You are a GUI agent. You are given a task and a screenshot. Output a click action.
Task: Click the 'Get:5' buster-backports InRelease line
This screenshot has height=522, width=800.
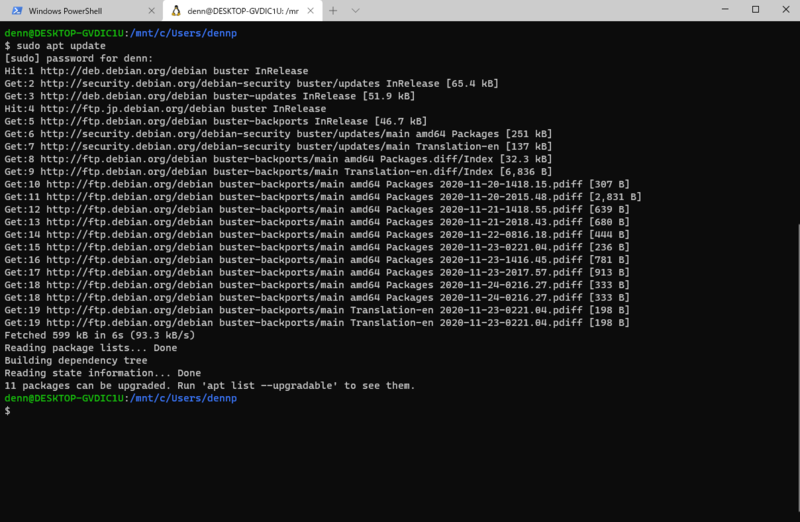216,121
